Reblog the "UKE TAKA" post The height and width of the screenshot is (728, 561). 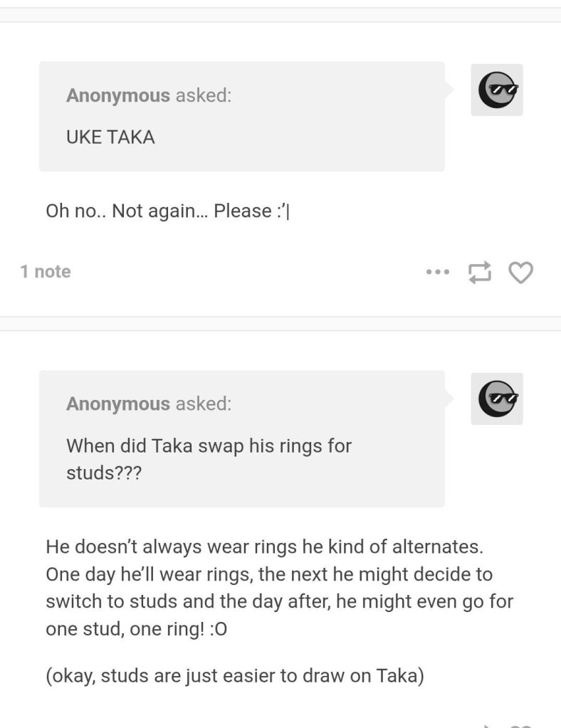[479, 272]
